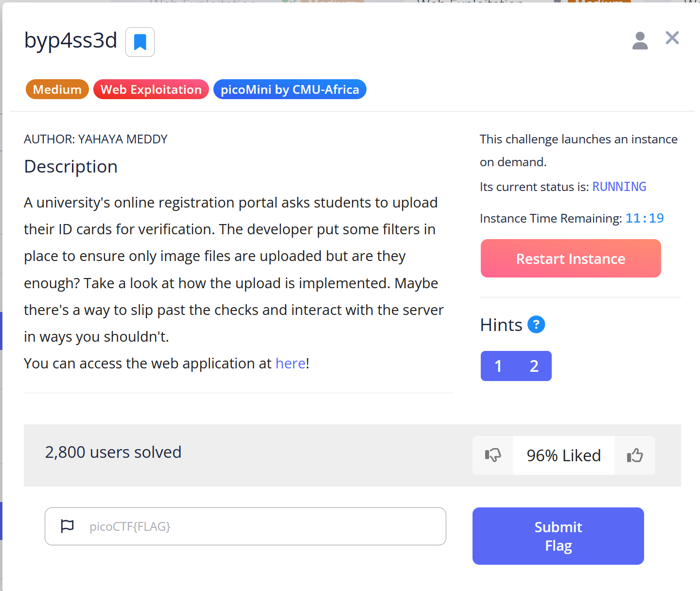Click the Instance Time Remaining countdown
The height and width of the screenshot is (591, 700).
click(x=645, y=218)
